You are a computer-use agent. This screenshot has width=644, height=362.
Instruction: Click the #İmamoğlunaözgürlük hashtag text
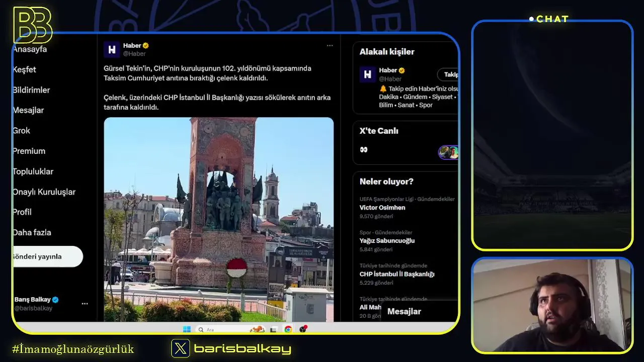tap(73, 349)
